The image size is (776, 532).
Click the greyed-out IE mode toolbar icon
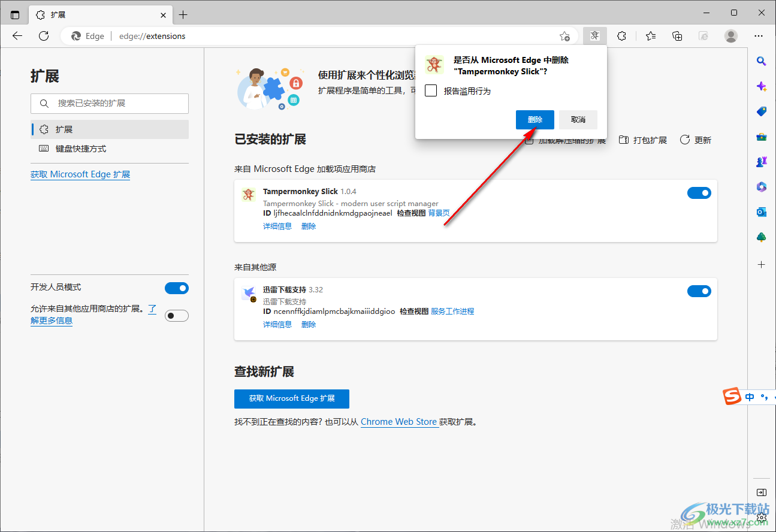(x=704, y=36)
